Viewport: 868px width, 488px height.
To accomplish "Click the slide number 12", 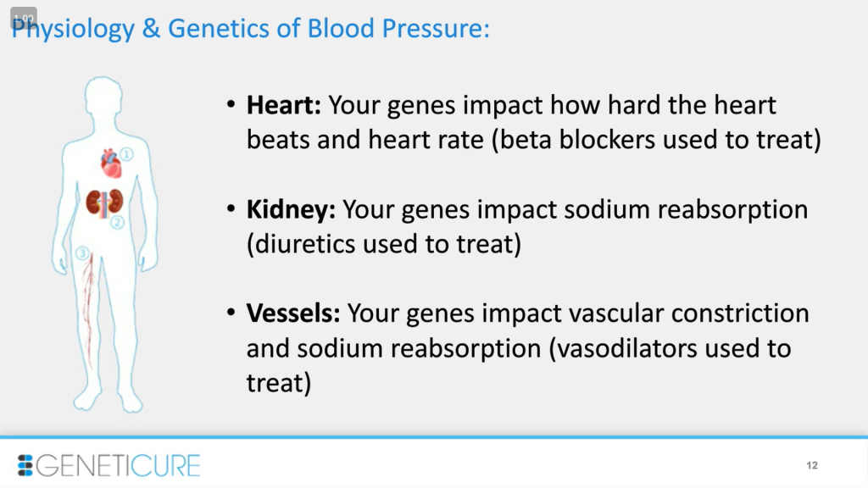I will [x=812, y=465].
